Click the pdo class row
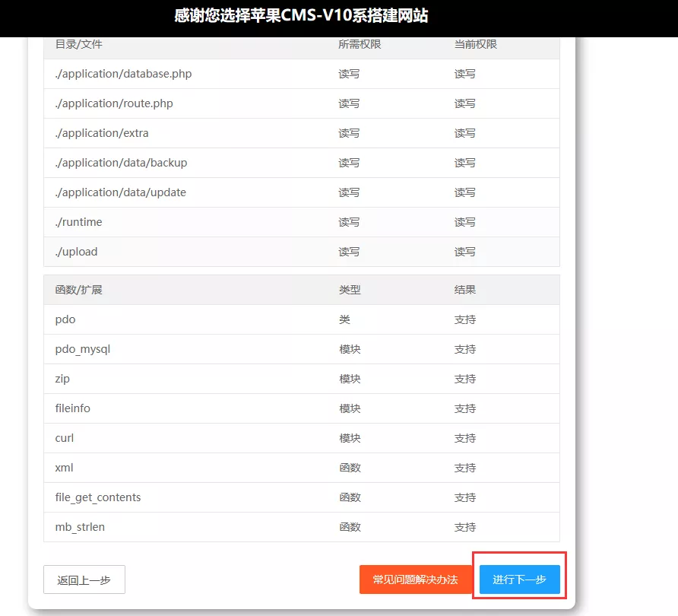 click(x=65, y=319)
